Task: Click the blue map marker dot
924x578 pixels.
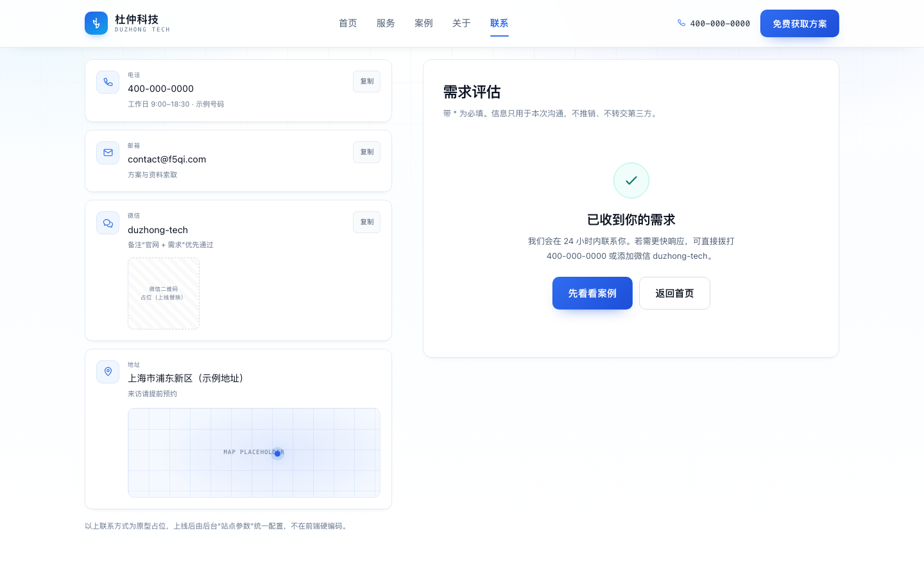Action: pos(277,453)
